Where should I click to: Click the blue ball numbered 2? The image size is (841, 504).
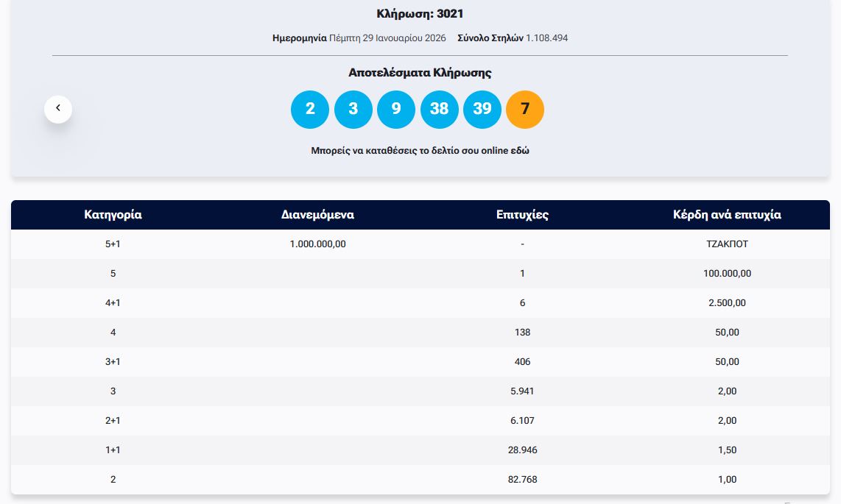(310, 109)
